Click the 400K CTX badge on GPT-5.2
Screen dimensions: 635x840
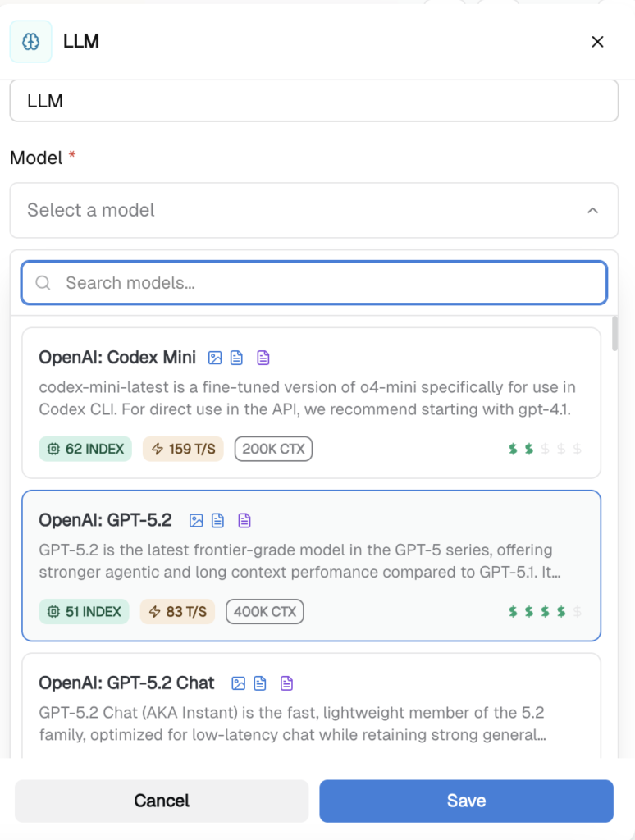pos(264,611)
